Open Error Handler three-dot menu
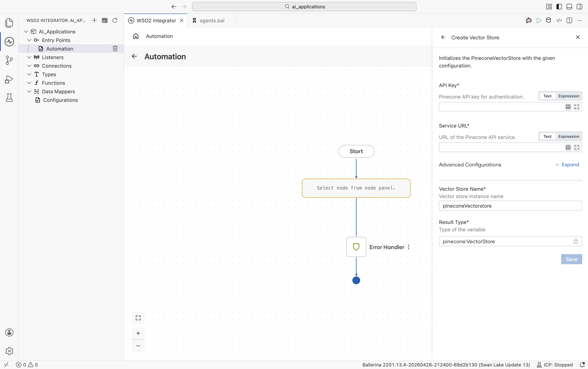Viewport: 588px width, 369px height. 409,247
